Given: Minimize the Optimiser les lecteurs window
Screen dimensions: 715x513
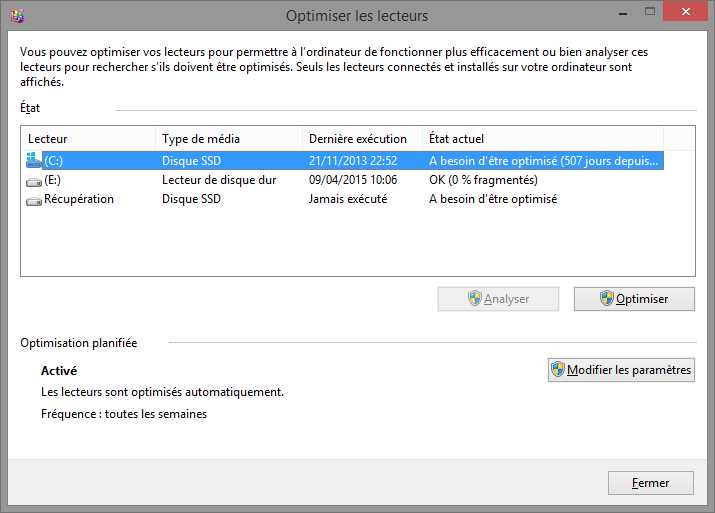Looking at the screenshot, I should (x=623, y=13).
